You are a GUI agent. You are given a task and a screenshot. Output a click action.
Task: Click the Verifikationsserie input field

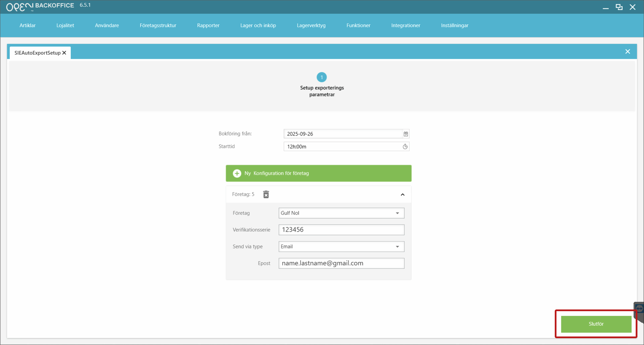point(341,230)
